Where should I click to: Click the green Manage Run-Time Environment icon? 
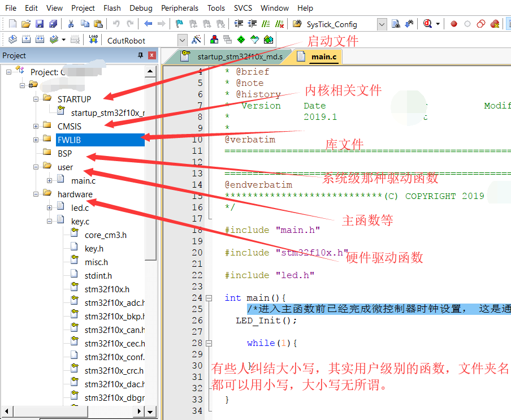coord(241,40)
